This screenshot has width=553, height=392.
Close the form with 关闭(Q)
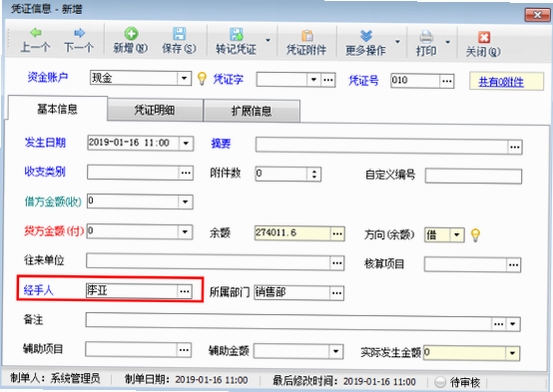coord(483,44)
